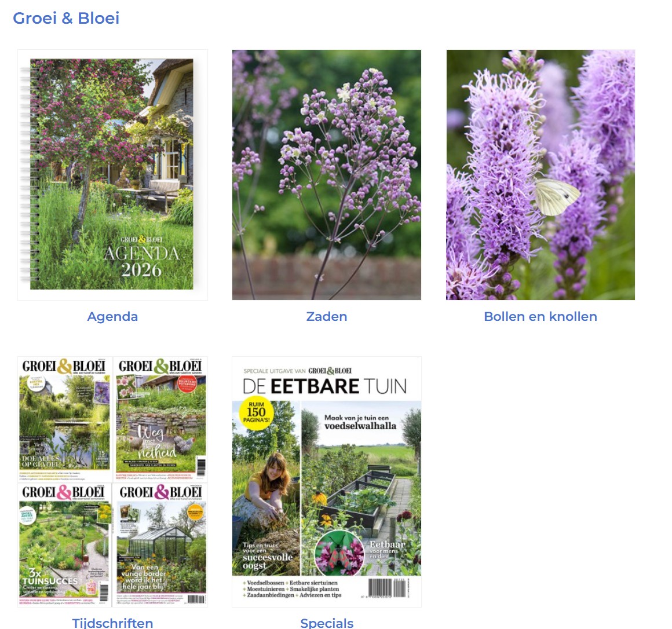Viewport: 672px width, 629px height.
Task: Click the white butterfly on the purple flower
Action: tap(556, 196)
